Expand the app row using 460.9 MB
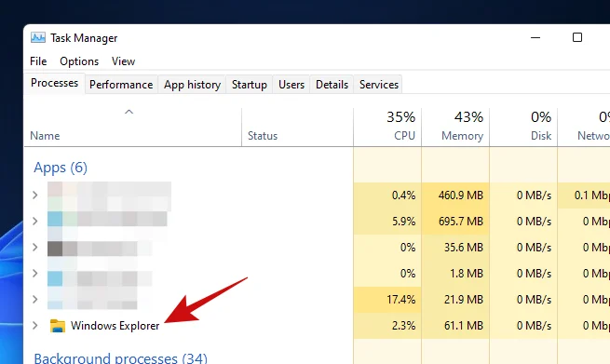 35,195
